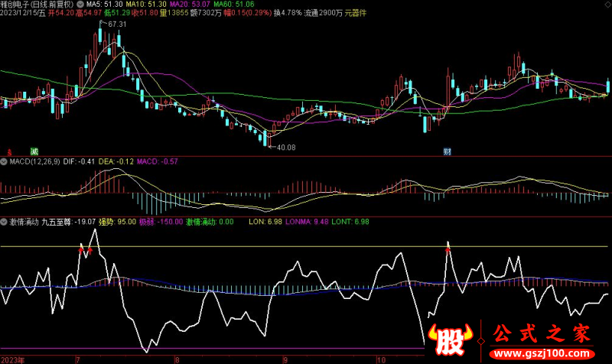Image resolution: width=612 pixels, height=364 pixels.
Task: Click the red marker at chart bottom-left
Action: click(9, 151)
